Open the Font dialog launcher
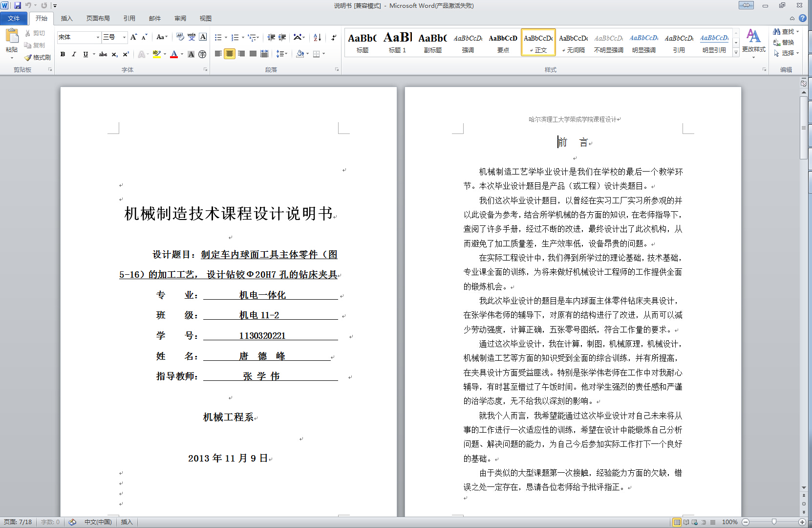Screen dimensions: 812x528 (x=205, y=70)
